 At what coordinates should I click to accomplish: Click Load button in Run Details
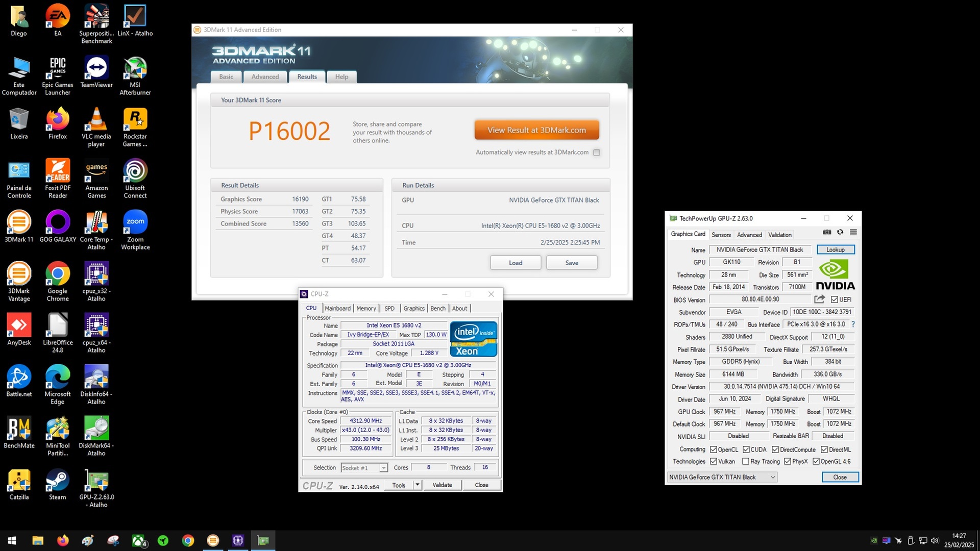pyautogui.click(x=516, y=263)
